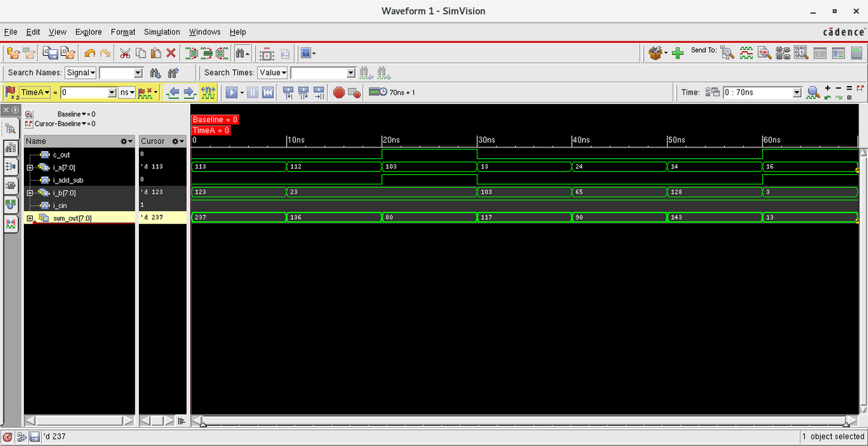
Task: Select the signal search icon in left sidebar
Action: 9,129
